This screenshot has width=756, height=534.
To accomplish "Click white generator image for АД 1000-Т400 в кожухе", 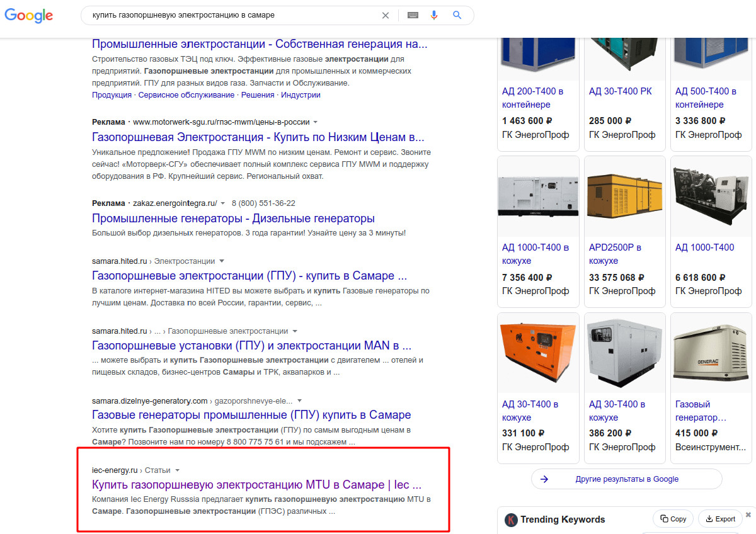I will (x=538, y=196).
